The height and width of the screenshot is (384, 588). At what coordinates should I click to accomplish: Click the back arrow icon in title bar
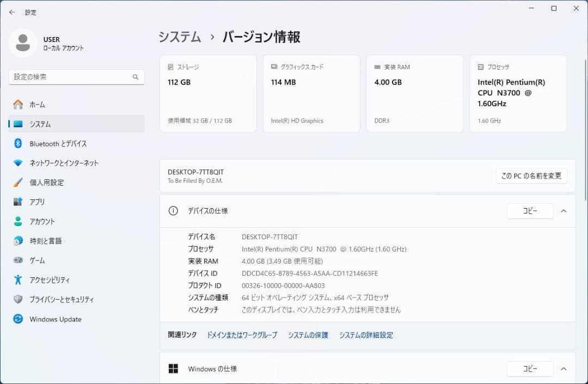[12, 13]
